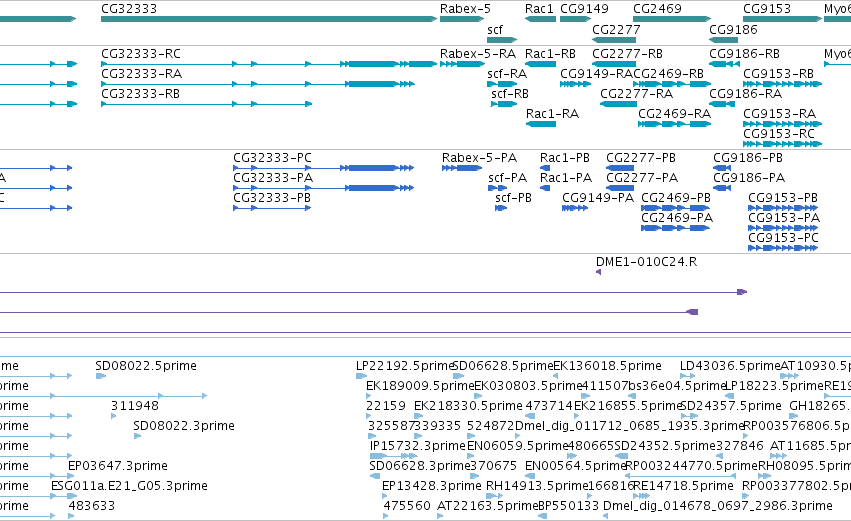Select the CG2277-PA protein label
The height and width of the screenshot is (521, 851).
642,178
